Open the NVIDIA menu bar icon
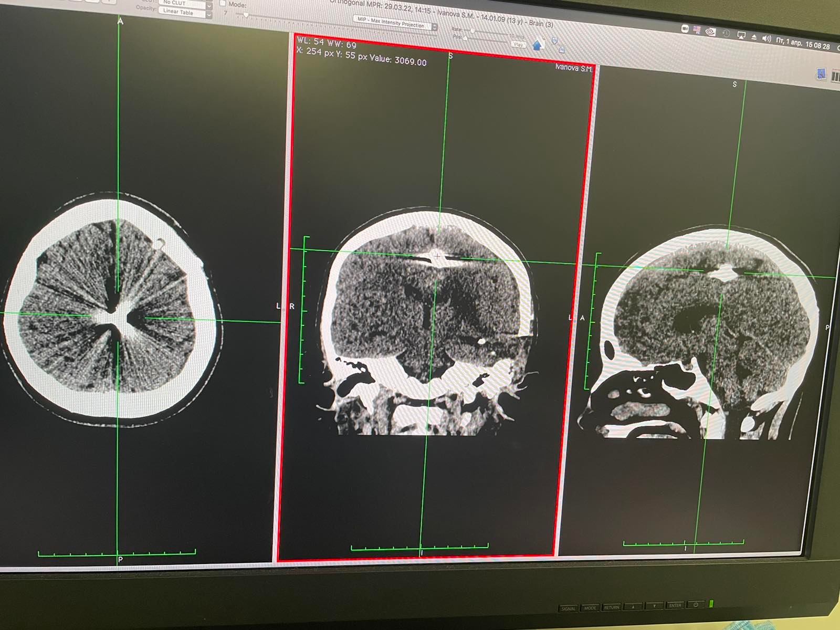Image resolution: width=840 pixels, height=630 pixels. coord(710,32)
